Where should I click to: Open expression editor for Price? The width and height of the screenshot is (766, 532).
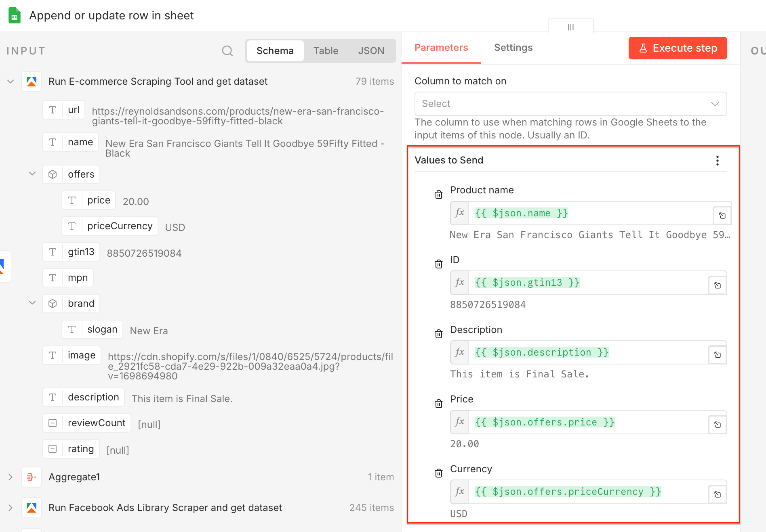point(718,425)
